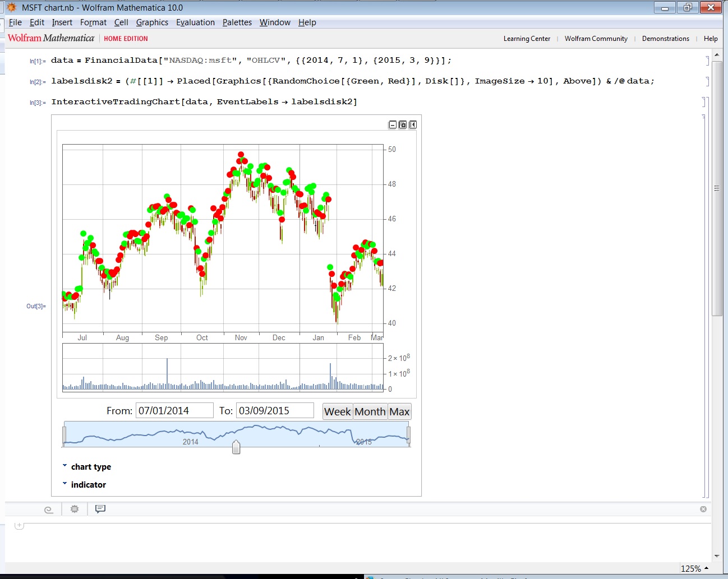Screen dimensions: 728x579
Task: Open the Learning Center link
Action: tap(527, 39)
